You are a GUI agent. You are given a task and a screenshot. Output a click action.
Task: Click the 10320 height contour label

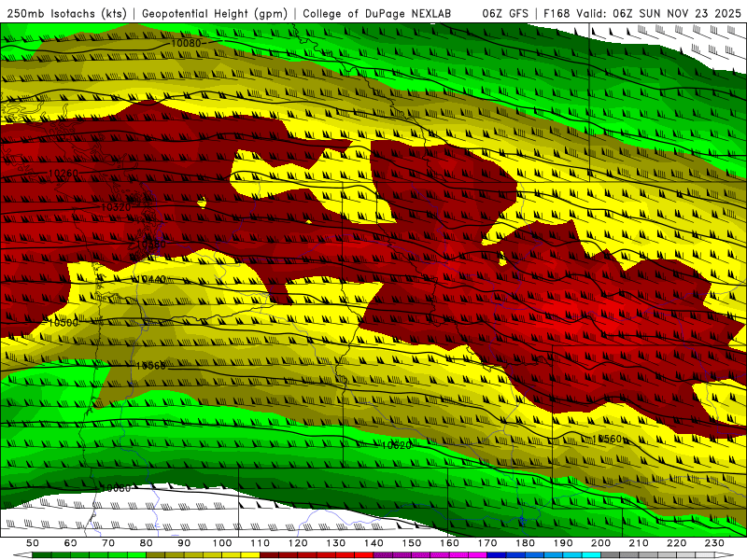pyautogui.click(x=116, y=207)
